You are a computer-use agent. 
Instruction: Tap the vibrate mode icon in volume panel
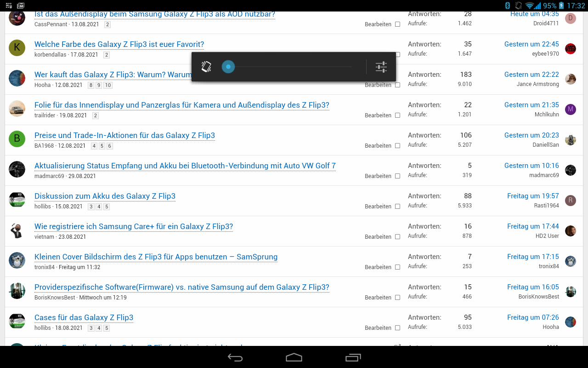click(206, 67)
